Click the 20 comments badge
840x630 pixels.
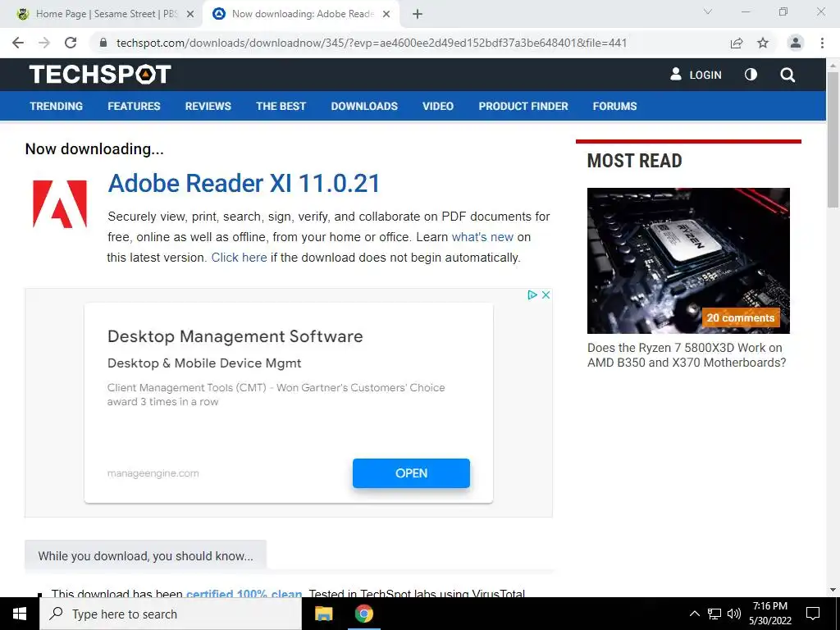click(x=741, y=317)
